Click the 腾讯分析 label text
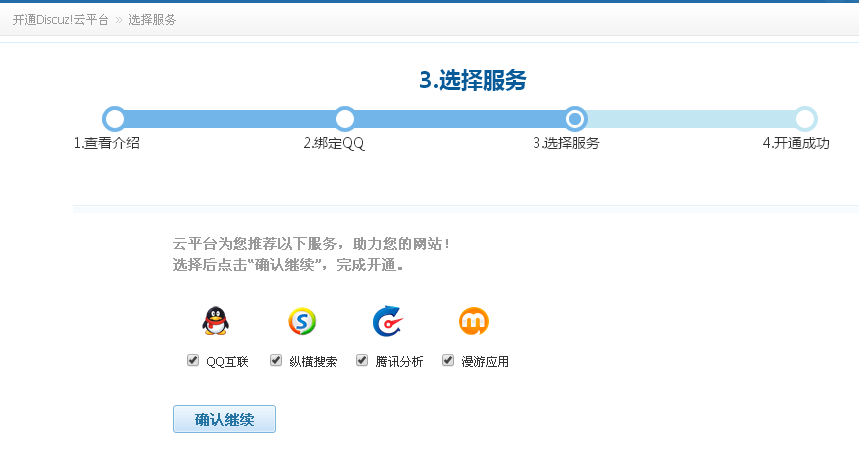This screenshot has width=859, height=458. [399, 362]
